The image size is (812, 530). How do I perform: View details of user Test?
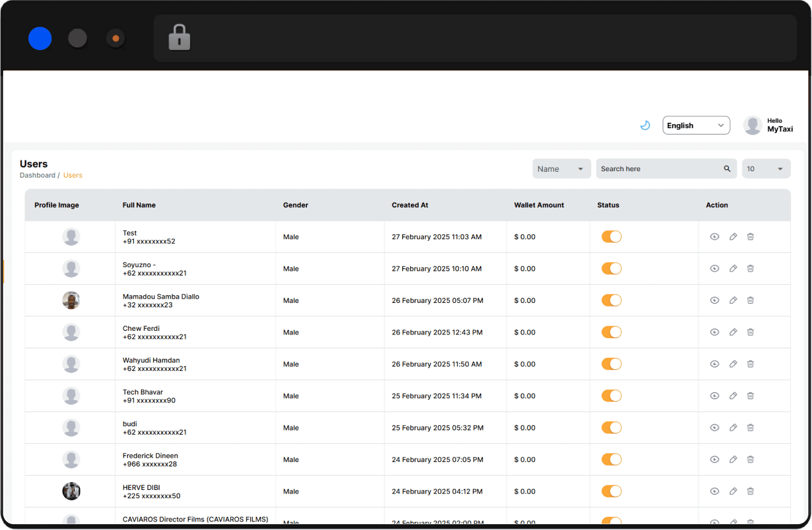714,237
